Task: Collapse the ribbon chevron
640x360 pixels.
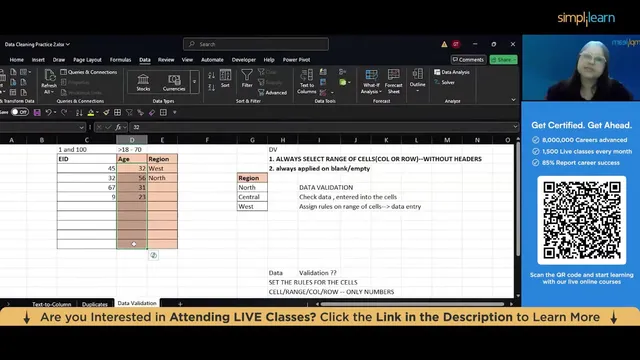Action: pos(513,100)
